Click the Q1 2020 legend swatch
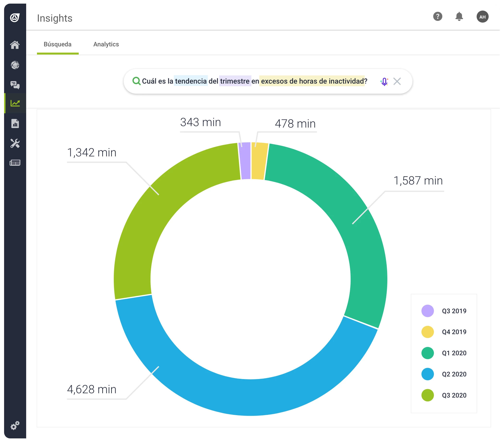 point(427,353)
